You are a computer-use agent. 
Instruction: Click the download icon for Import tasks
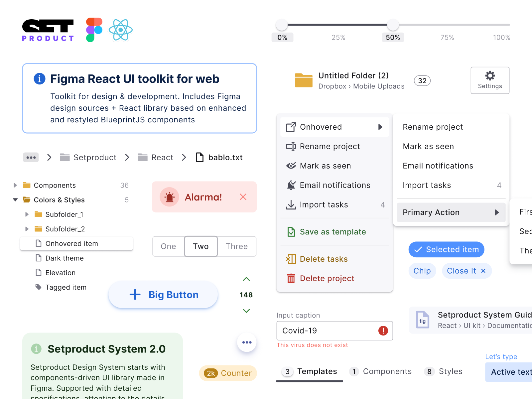[291, 205]
